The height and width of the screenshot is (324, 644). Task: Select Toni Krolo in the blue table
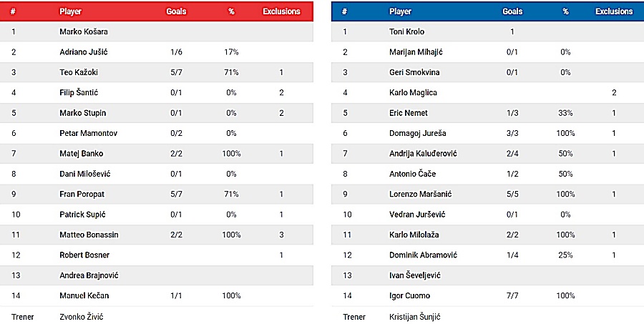[x=406, y=31]
